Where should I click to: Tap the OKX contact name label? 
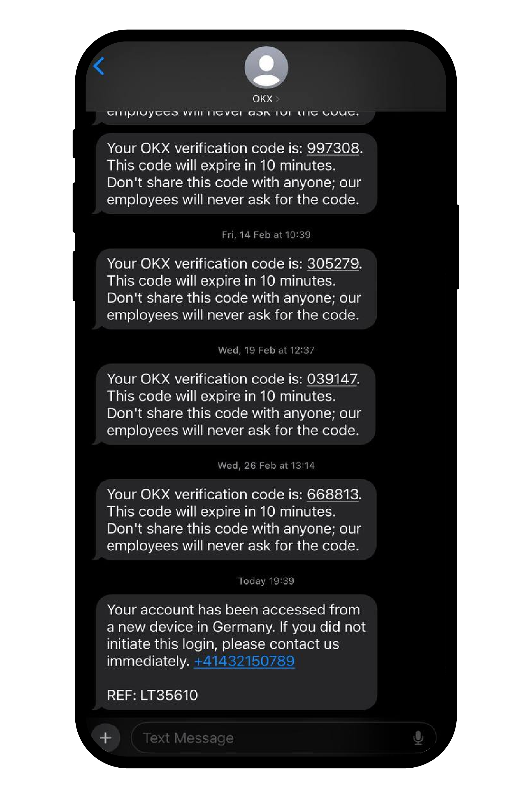point(262,99)
